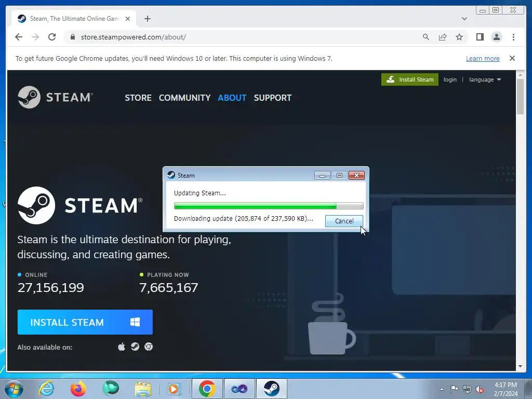Select the Steam, The Ultimate Online Game tab

74,19
